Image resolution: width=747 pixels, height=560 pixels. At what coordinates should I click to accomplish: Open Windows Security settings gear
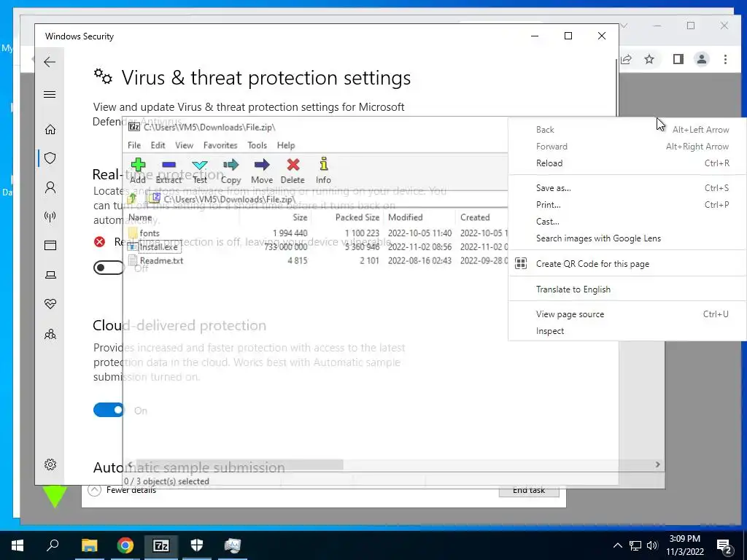pyautogui.click(x=50, y=464)
